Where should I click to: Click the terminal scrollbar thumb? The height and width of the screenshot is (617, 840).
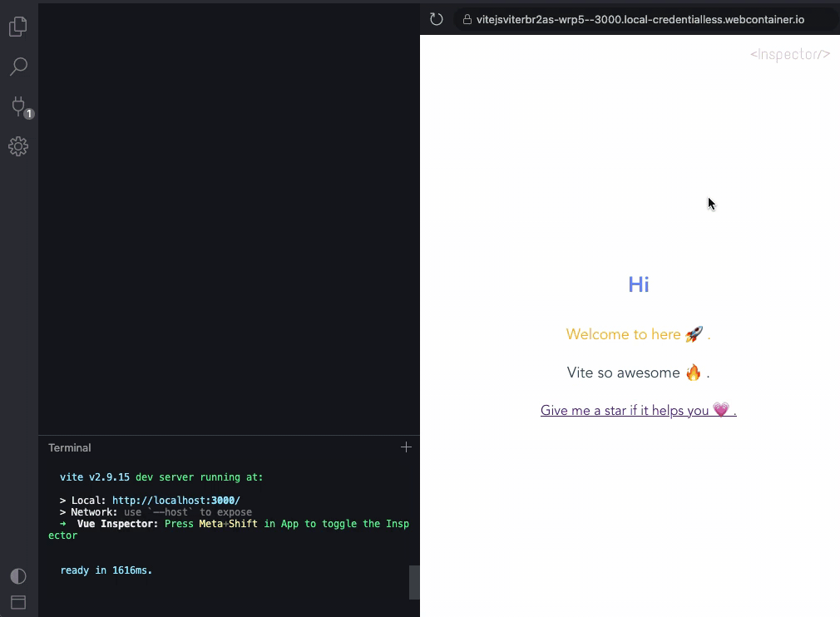pos(414,582)
